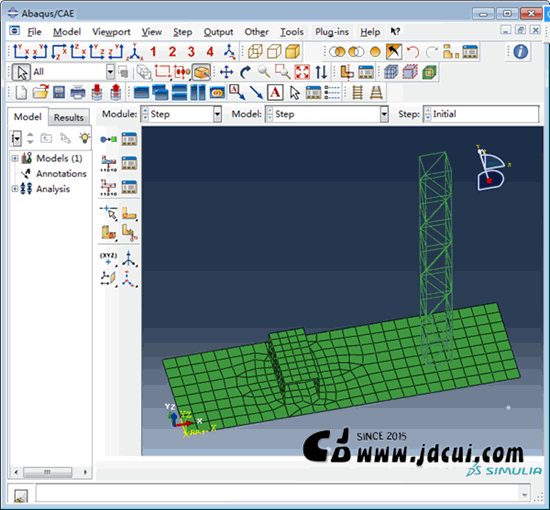Image resolution: width=550 pixels, height=510 pixels.
Task: Expand the Analysis tree node
Action: [x=15, y=189]
